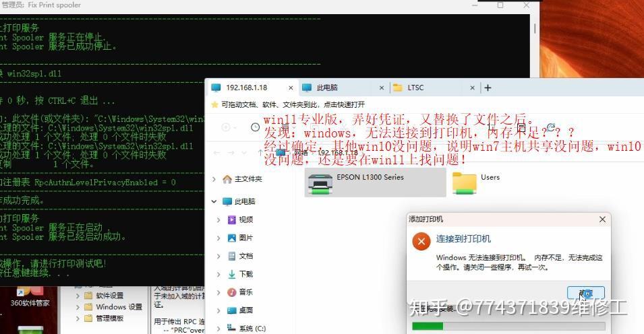Click the 192.168.1.18 address bar path
Viewport: 644px width, 334px height.
pyautogui.click(x=338, y=153)
